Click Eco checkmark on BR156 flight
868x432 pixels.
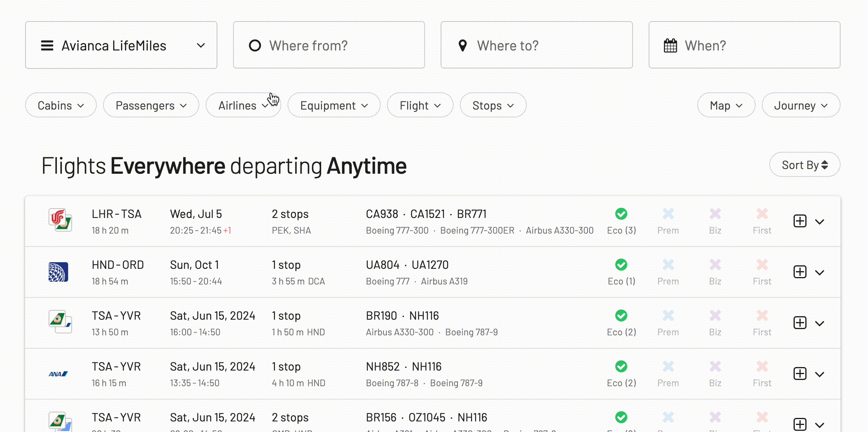pyautogui.click(x=621, y=417)
